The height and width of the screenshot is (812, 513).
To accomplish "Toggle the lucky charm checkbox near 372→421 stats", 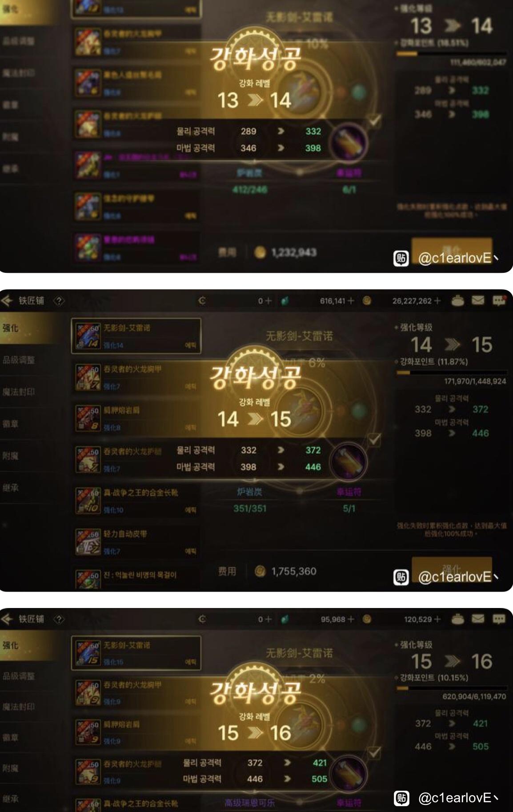I will 374,752.
